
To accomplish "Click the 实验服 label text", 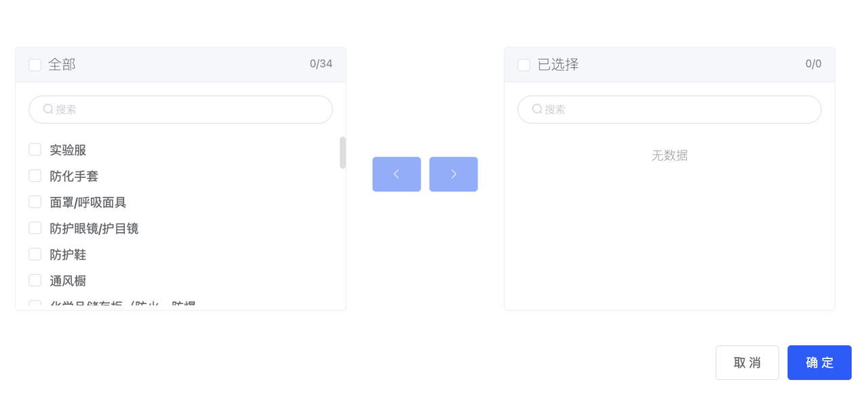I will click(x=68, y=150).
